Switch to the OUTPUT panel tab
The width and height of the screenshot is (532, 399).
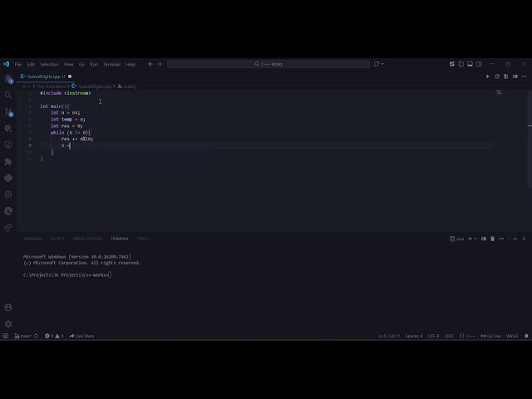click(57, 239)
